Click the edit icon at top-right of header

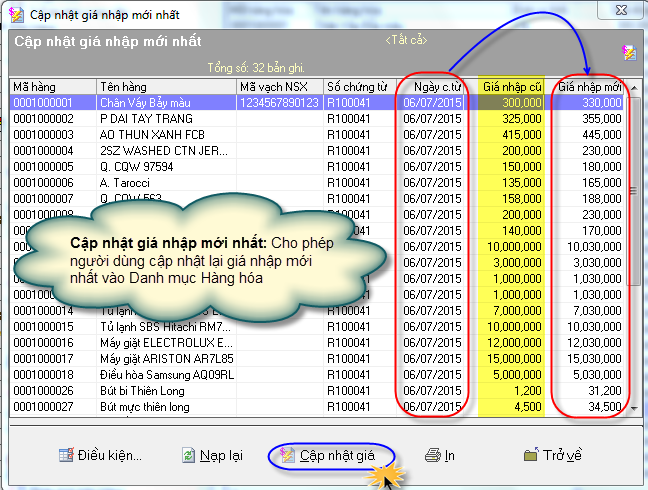627,52
